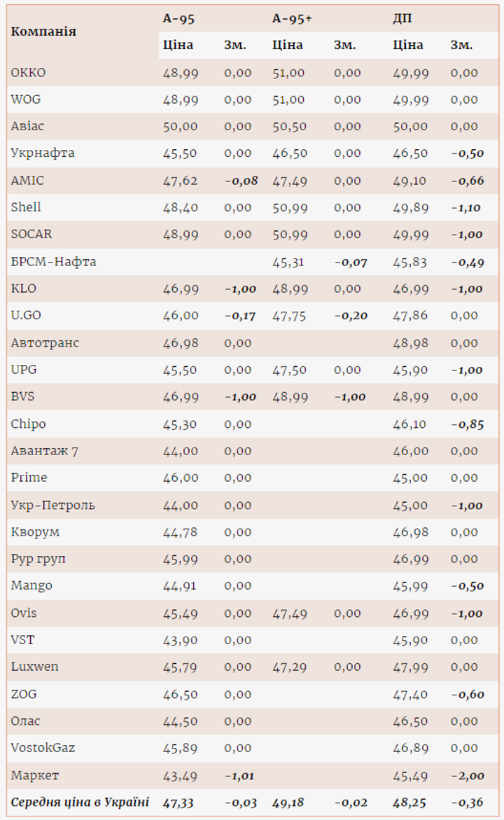The width and height of the screenshot is (504, 820).
Task: Click the Укрнафта row label
Action: [x=43, y=153]
